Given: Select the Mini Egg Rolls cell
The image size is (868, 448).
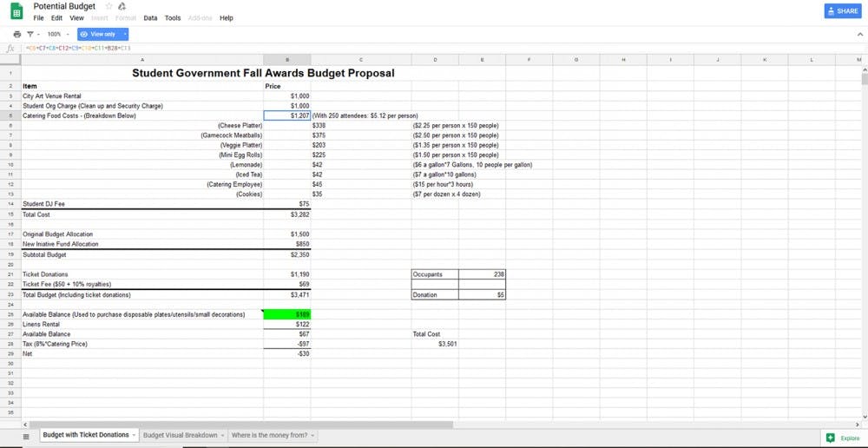Looking at the screenshot, I should [142, 155].
